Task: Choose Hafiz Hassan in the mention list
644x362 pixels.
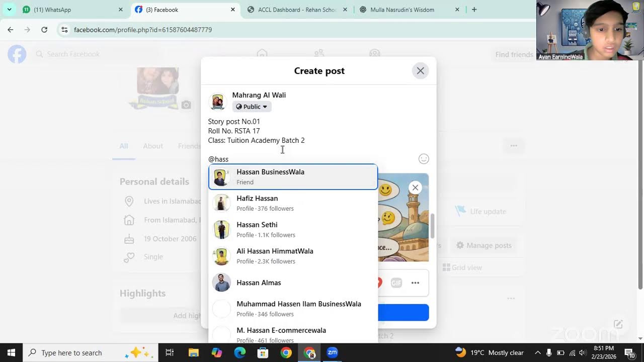Action: pyautogui.click(x=293, y=203)
